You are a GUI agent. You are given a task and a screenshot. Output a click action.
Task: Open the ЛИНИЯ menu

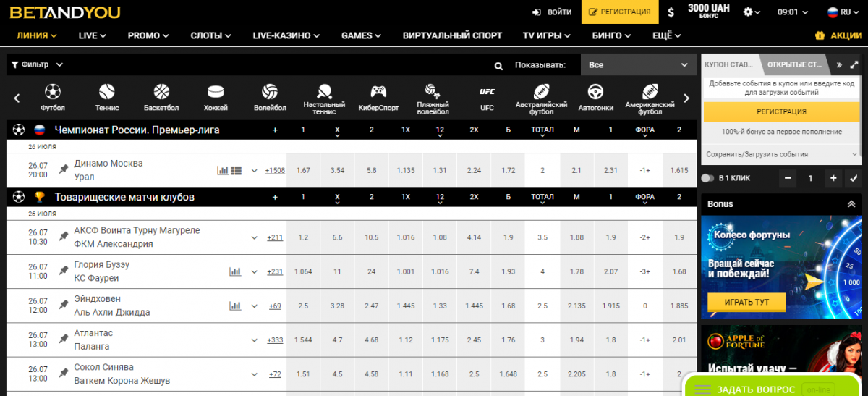pyautogui.click(x=37, y=35)
